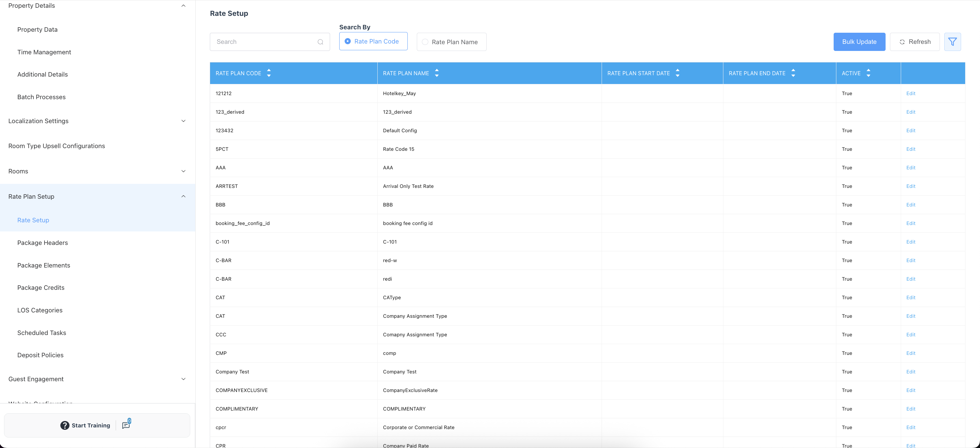Viewport: 980px width, 448px height.
Task: Click the Bulk Update button
Action: tap(859, 42)
